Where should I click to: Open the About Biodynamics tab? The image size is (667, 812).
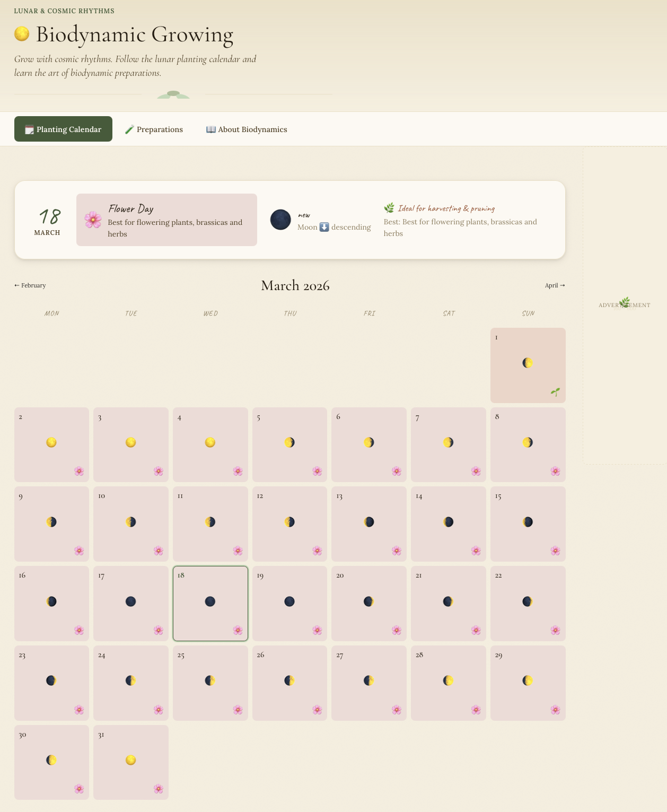coord(246,129)
